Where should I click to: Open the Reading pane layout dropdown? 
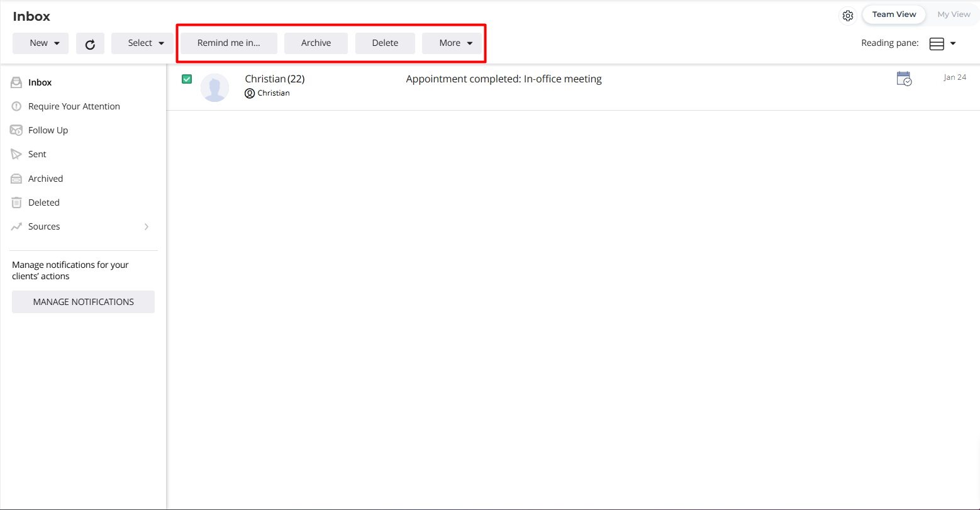(942, 43)
